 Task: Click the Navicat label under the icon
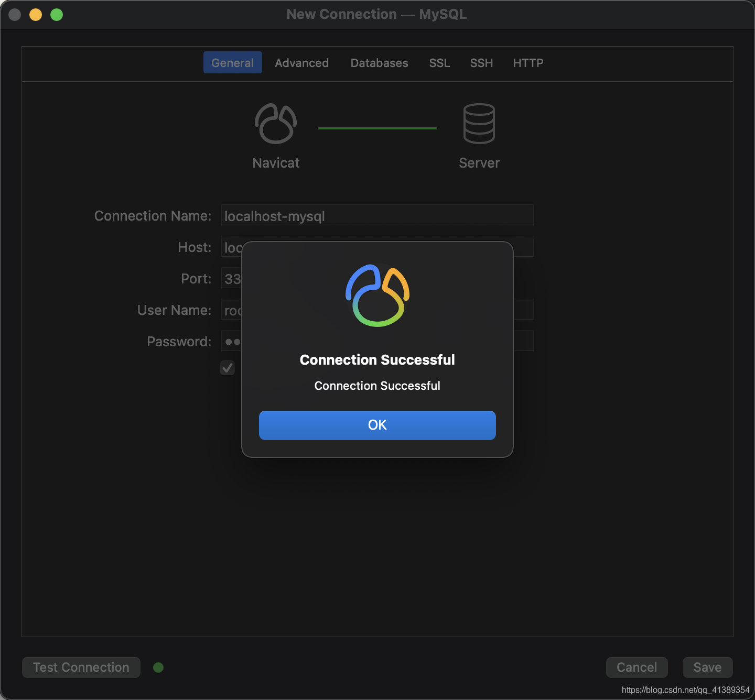coord(276,163)
